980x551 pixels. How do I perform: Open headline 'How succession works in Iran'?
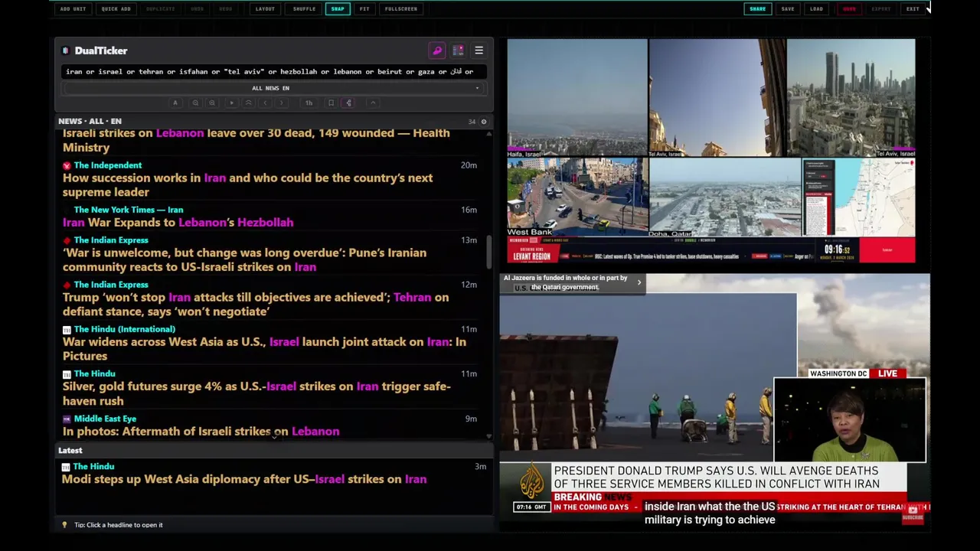pos(247,185)
